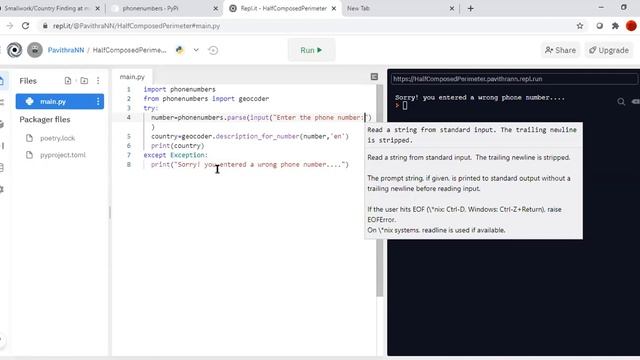Click the editor vertical scrollbar
640x360 pixels.
point(380,190)
